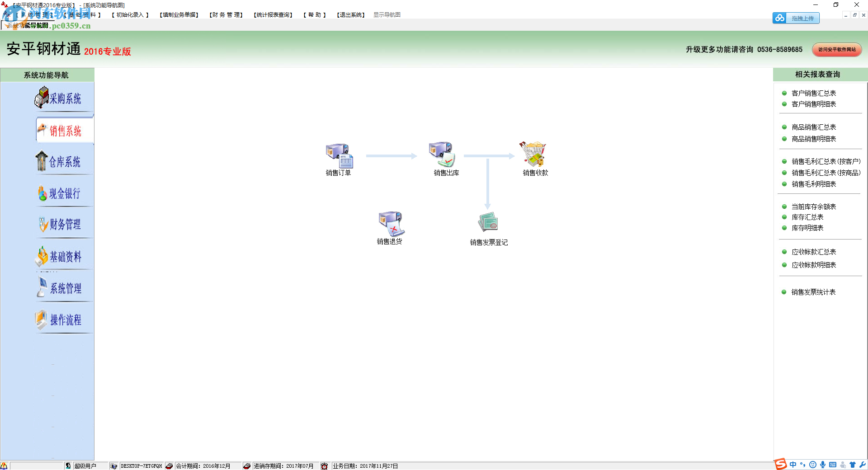Click the 业务日期: 2017年11月27日 status text
The width and height of the screenshot is (868, 470).
coord(365,466)
